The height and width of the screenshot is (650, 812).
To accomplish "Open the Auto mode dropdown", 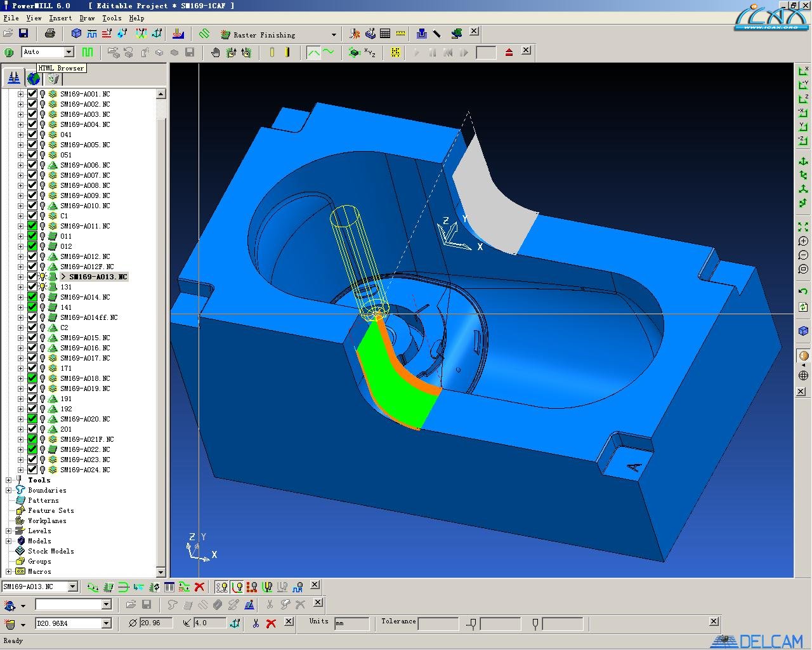I will tap(69, 52).
